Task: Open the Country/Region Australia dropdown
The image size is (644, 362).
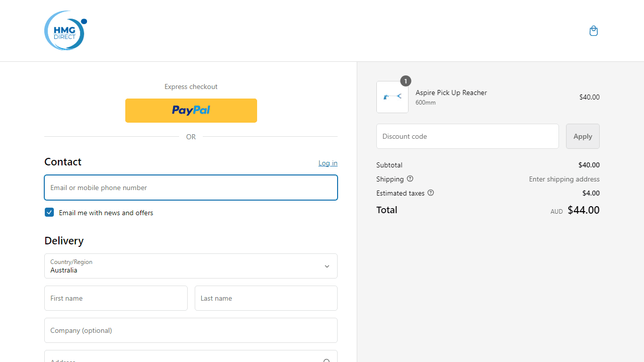Action: tap(191, 266)
